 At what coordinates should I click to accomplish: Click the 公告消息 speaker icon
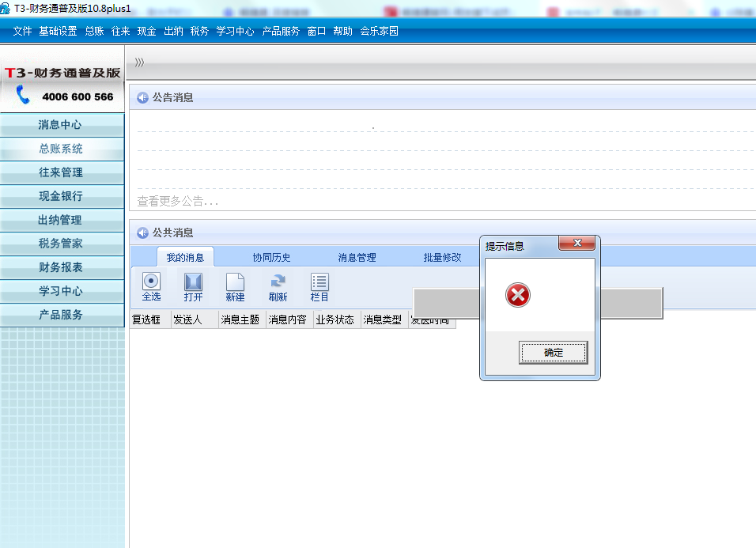pos(142,98)
